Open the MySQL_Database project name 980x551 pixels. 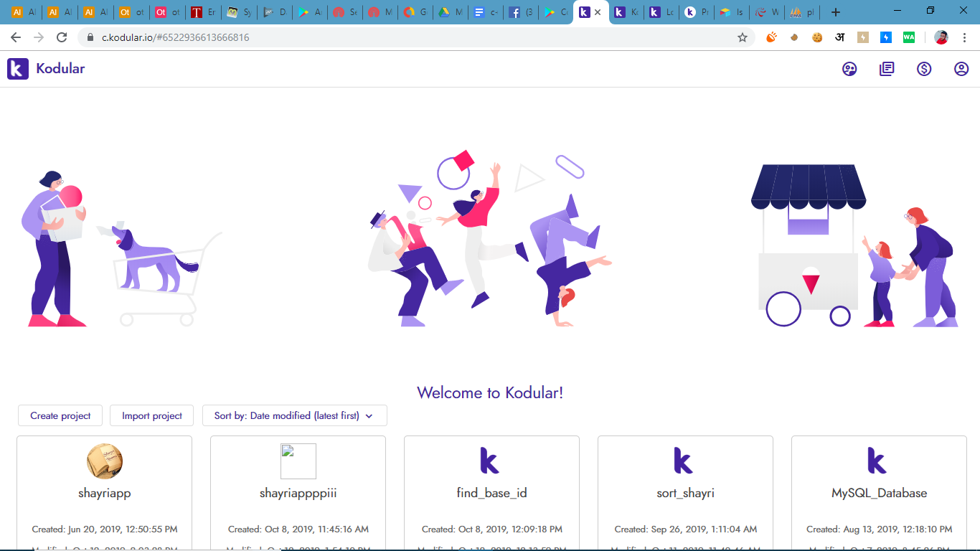coord(880,494)
